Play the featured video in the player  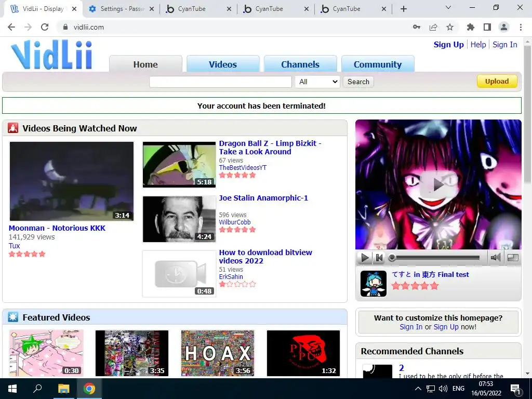coord(365,258)
